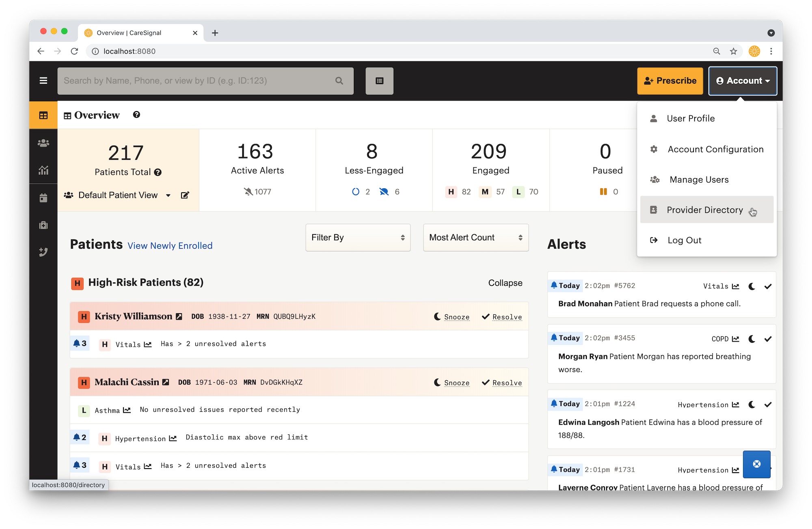Open the calendar icon in sidebar

pyautogui.click(x=43, y=198)
